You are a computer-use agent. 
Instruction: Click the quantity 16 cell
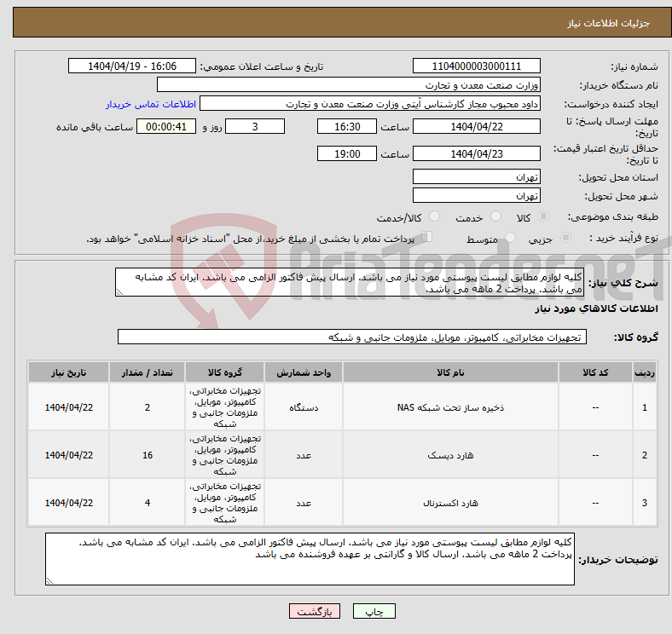(x=147, y=455)
